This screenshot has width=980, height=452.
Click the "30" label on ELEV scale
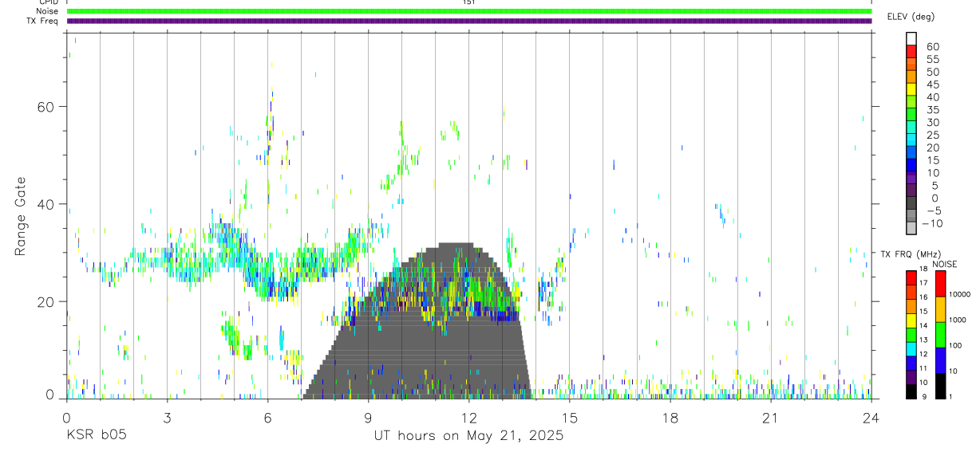[x=932, y=123]
